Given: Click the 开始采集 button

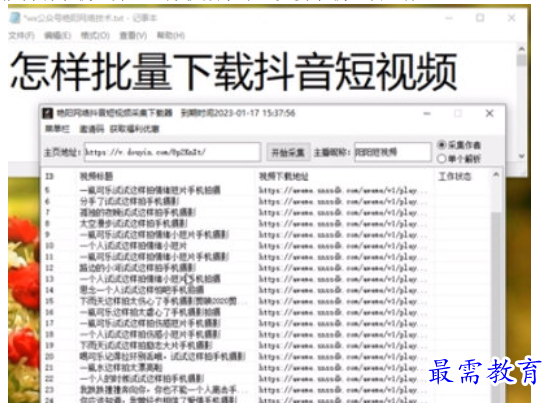Looking at the screenshot, I should [288, 152].
